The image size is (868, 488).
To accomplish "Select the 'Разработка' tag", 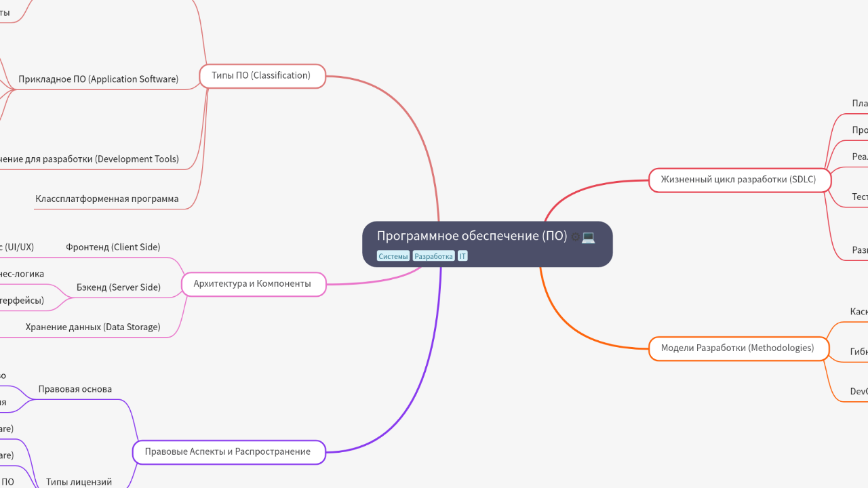I will coord(433,256).
